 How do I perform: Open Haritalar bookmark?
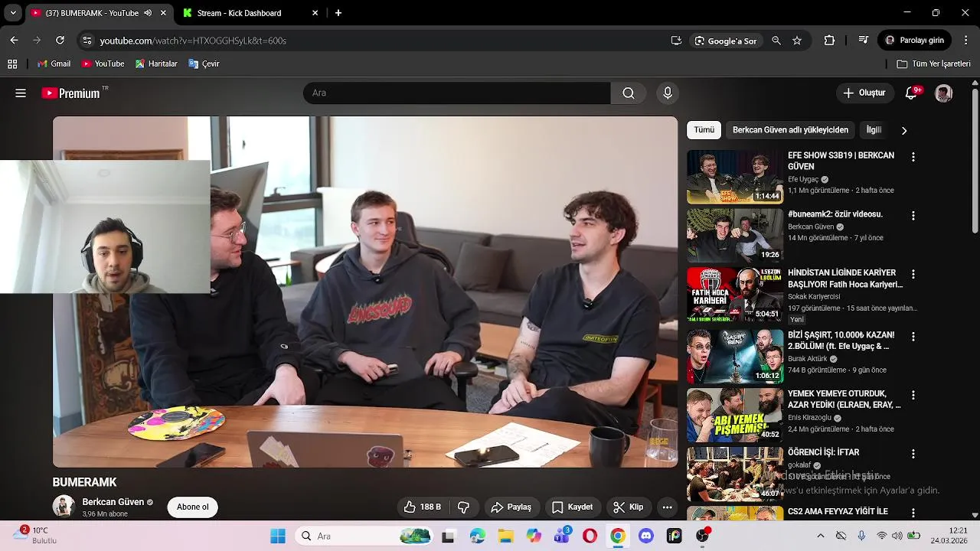coord(156,64)
